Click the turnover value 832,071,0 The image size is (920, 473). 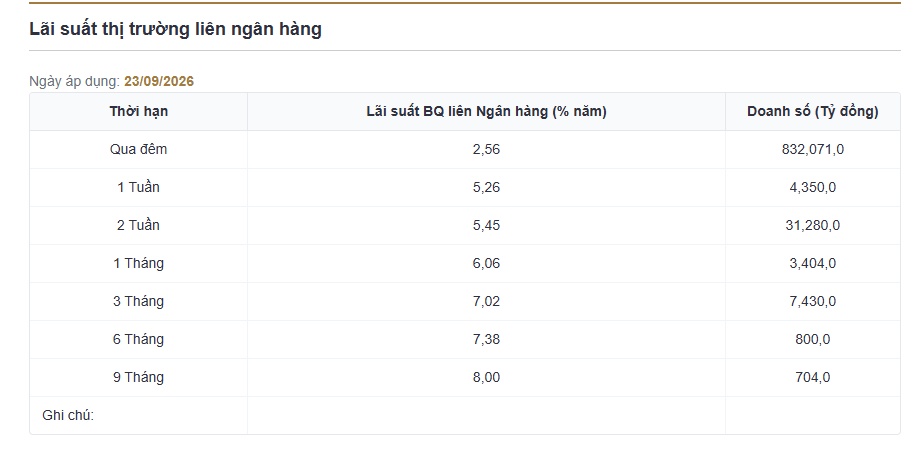coord(813,149)
